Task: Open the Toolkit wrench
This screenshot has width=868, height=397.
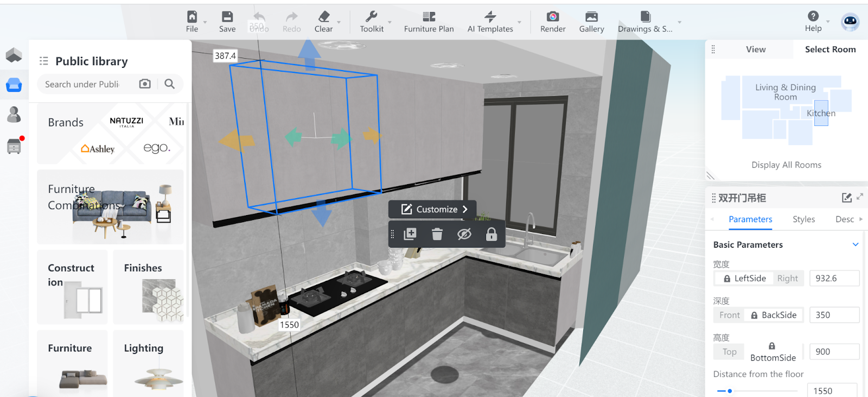Action: [x=372, y=22]
